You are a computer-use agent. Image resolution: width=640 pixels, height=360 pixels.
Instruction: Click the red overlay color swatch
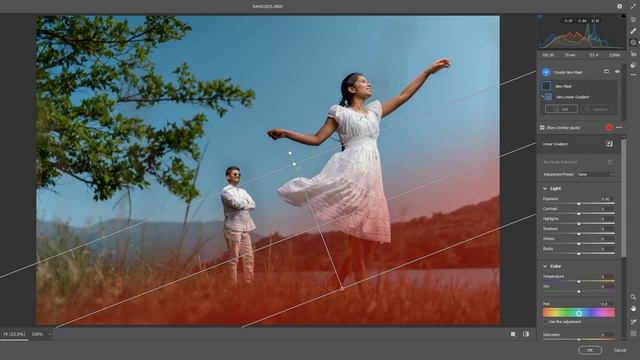click(x=609, y=127)
